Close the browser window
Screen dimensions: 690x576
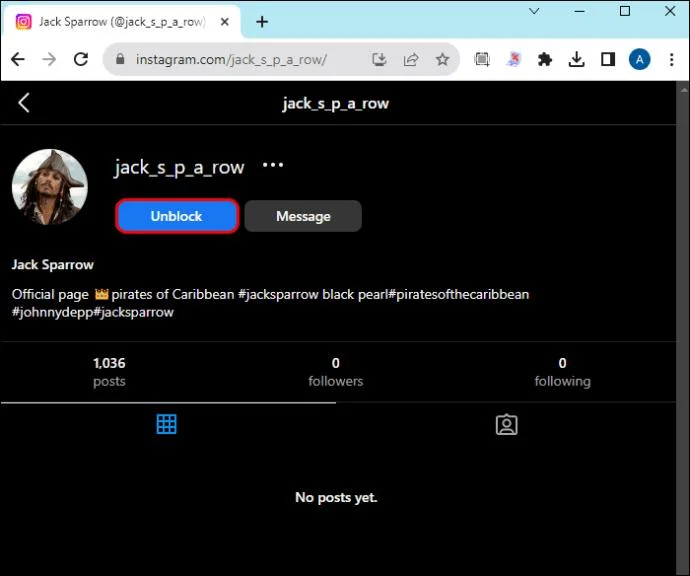click(x=670, y=11)
